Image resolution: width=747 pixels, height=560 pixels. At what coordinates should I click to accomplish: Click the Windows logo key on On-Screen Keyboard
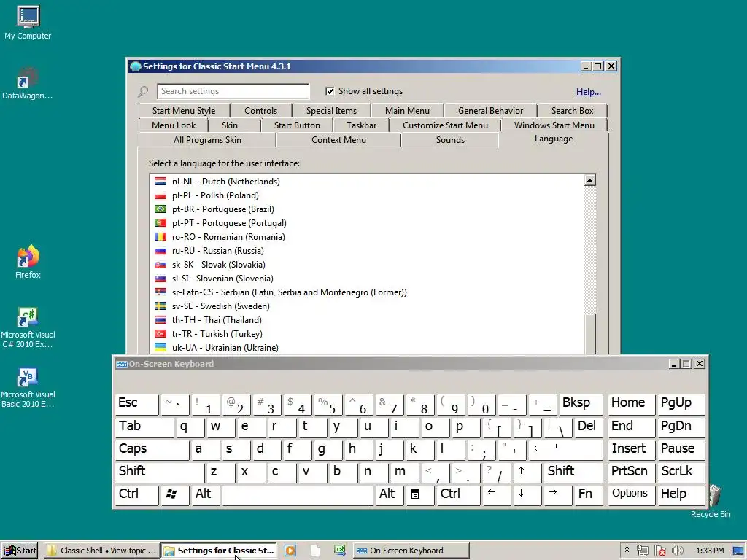[x=174, y=494]
